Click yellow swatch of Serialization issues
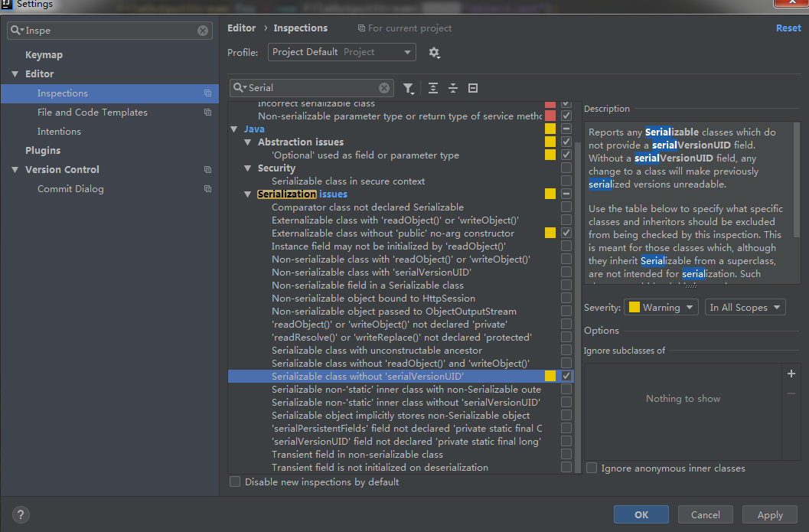 550,194
